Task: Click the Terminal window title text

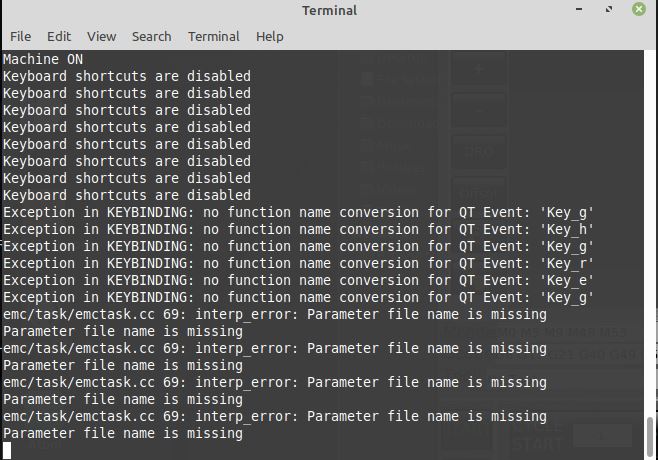Action: [x=329, y=10]
